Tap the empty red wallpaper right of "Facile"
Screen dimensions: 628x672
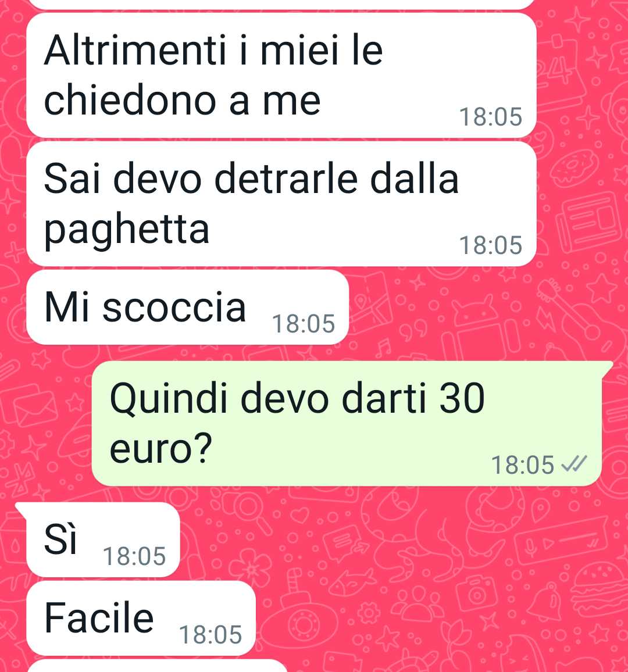click(x=429, y=618)
